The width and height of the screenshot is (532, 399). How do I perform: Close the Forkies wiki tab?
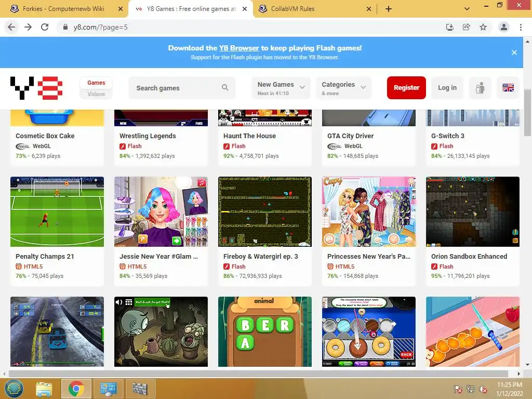121,9
